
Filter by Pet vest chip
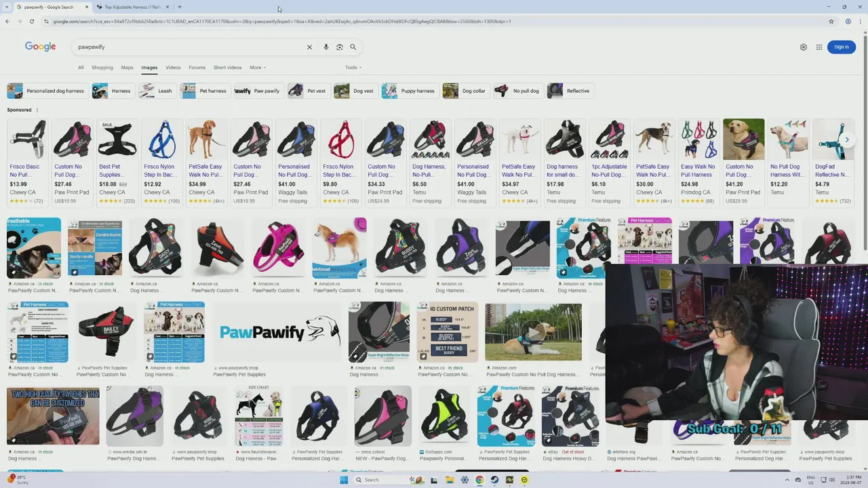(308, 91)
